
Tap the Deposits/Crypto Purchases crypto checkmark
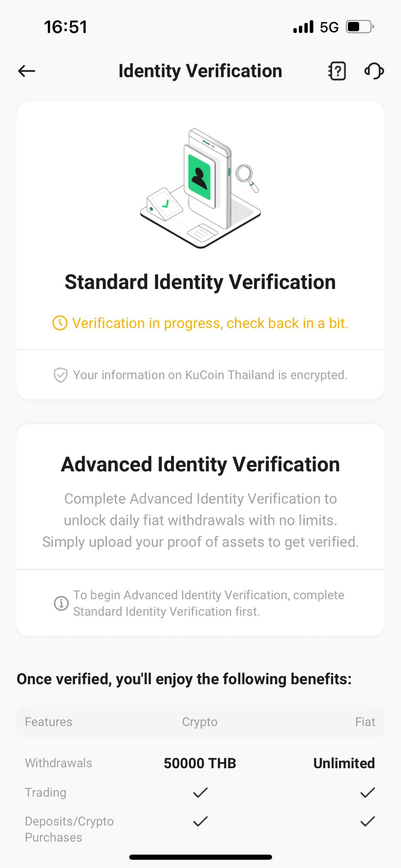click(x=200, y=821)
